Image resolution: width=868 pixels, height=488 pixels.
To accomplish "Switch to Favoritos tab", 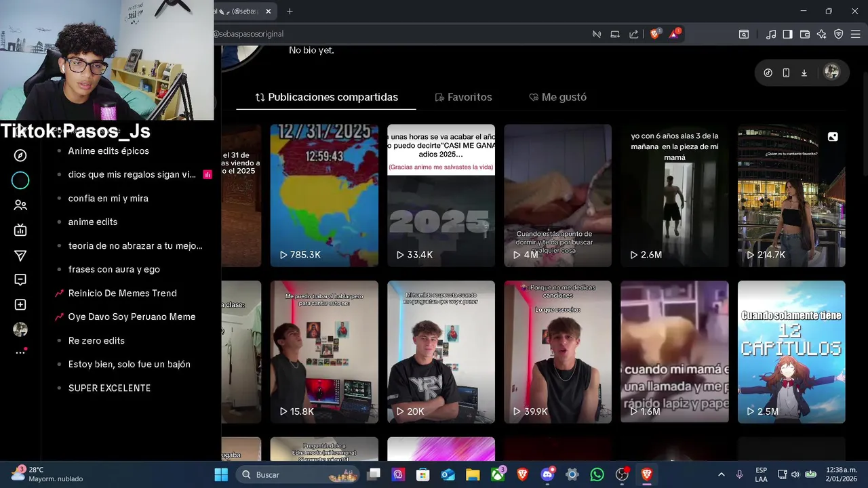I will pyautogui.click(x=463, y=97).
